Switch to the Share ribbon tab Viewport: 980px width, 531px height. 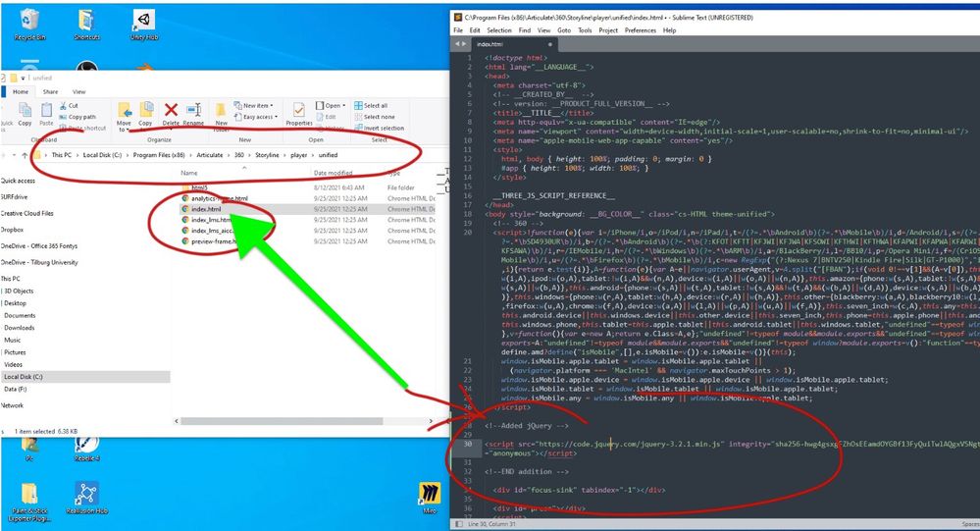(50, 92)
